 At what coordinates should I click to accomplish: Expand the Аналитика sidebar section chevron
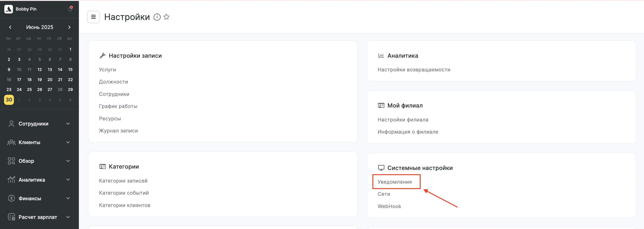[x=68, y=180]
